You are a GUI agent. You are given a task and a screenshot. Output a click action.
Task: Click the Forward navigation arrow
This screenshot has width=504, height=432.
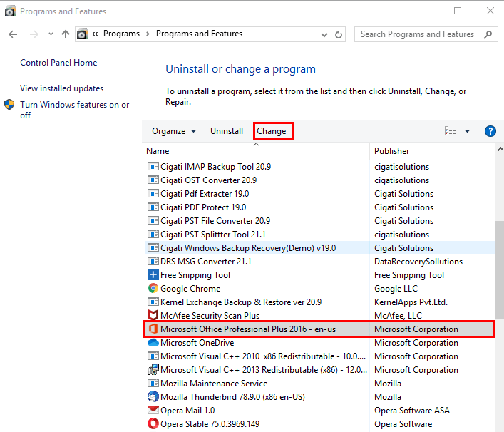[x=34, y=34]
